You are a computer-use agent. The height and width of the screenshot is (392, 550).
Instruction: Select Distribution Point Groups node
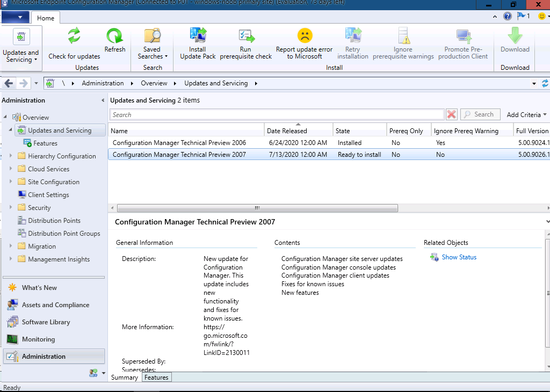coord(64,234)
